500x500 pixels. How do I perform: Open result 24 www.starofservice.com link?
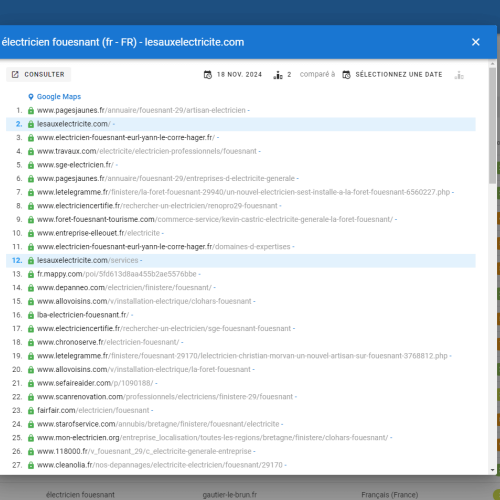point(158,424)
